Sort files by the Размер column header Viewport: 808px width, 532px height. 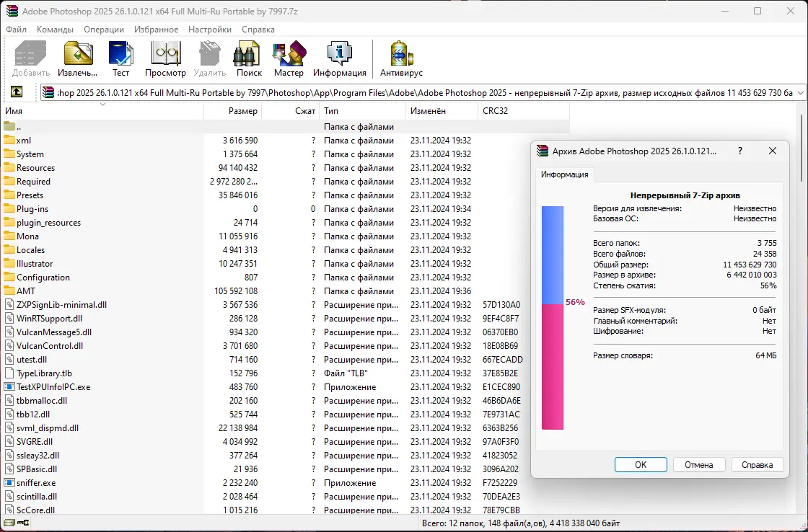[x=243, y=110]
